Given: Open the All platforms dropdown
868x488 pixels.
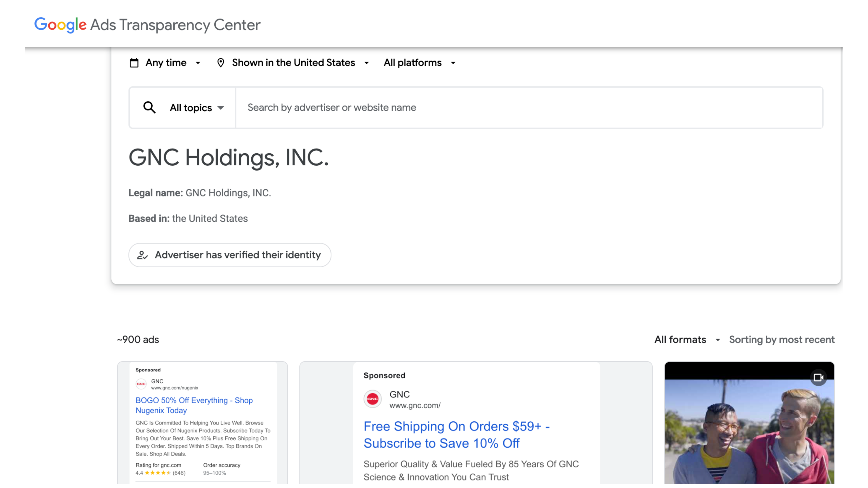Looking at the screenshot, I should 419,63.
